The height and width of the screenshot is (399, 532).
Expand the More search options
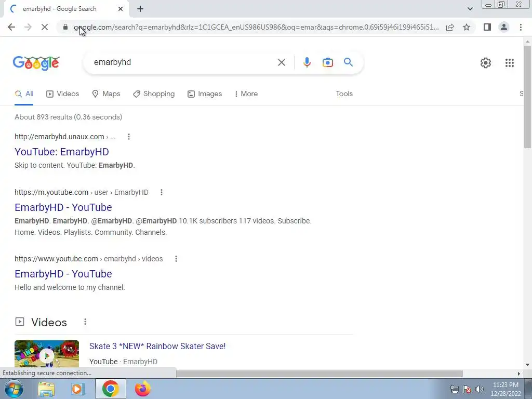pos(246,94)
